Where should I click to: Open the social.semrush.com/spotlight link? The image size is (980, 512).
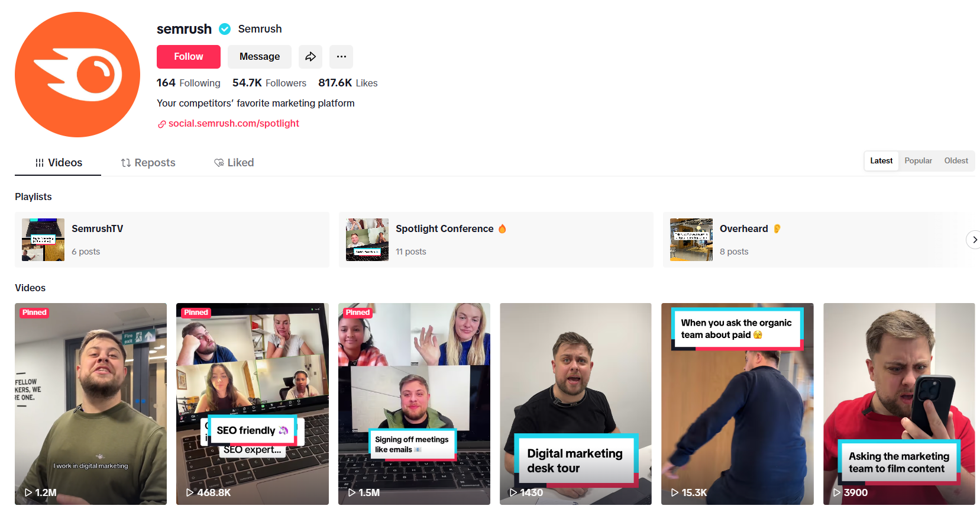coord(234,123)
